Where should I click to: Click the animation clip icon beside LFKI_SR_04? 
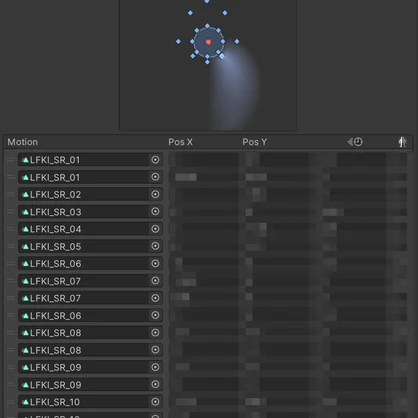click(25, 229)
